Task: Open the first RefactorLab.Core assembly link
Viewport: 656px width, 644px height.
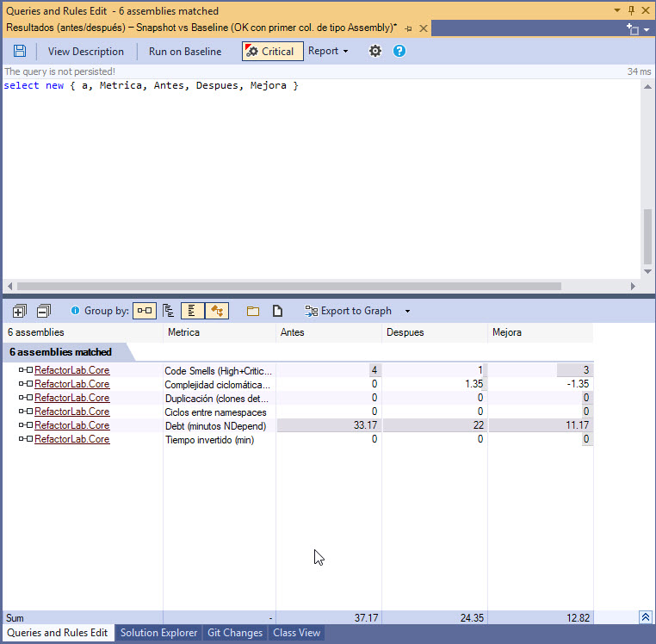Action: [x=71, y=370]
